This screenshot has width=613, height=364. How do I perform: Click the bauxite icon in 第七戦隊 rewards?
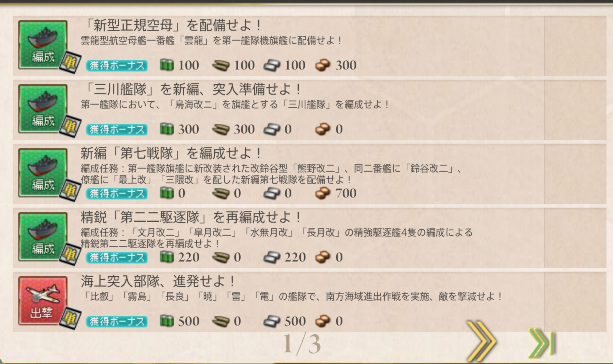[322, 193]
